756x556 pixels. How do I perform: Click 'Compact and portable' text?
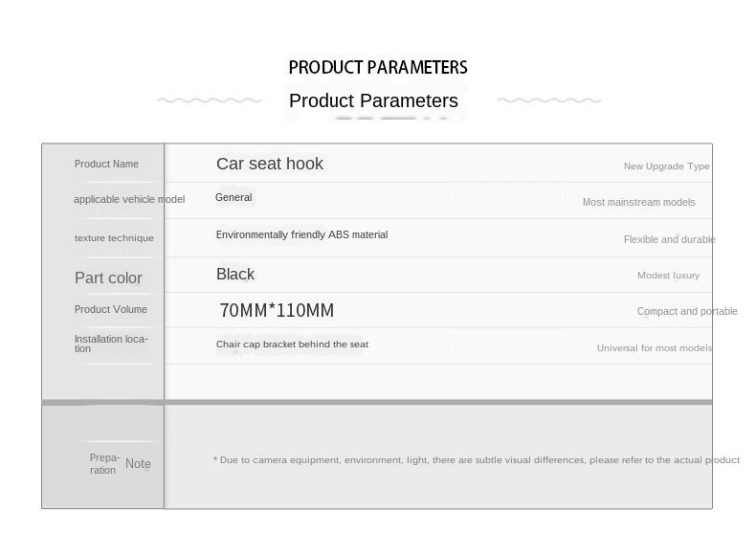(x=687, y=312)
